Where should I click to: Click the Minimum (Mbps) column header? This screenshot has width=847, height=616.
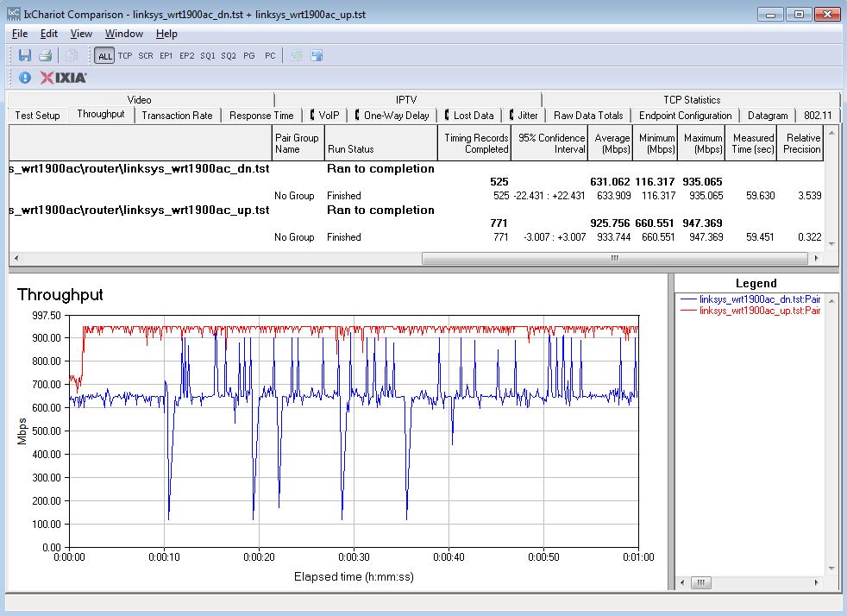pyautogui.click(x=656, y=143)
